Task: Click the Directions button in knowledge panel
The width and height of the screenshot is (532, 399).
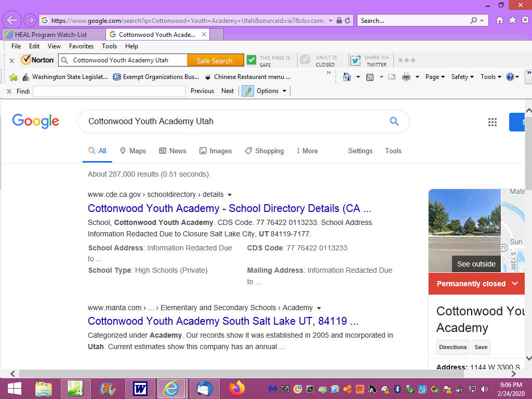Action: pyautogui.click(x=453, y=347)
